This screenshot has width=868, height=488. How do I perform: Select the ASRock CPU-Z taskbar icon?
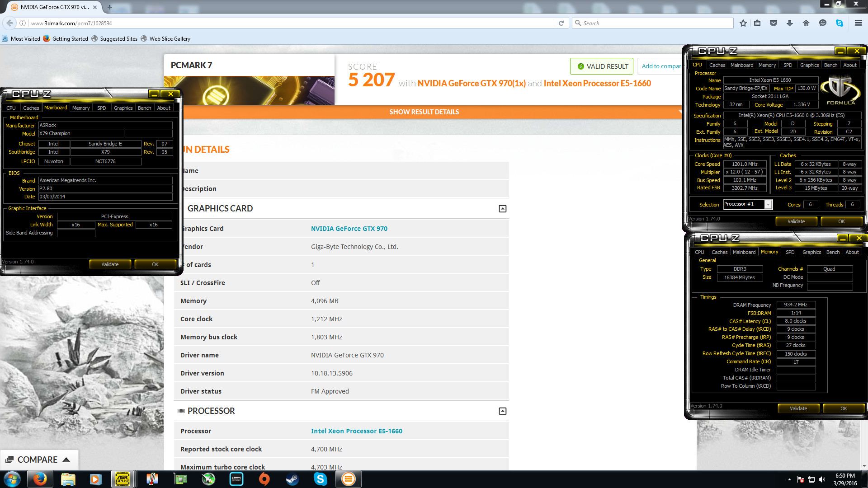[x=123, y=479]
